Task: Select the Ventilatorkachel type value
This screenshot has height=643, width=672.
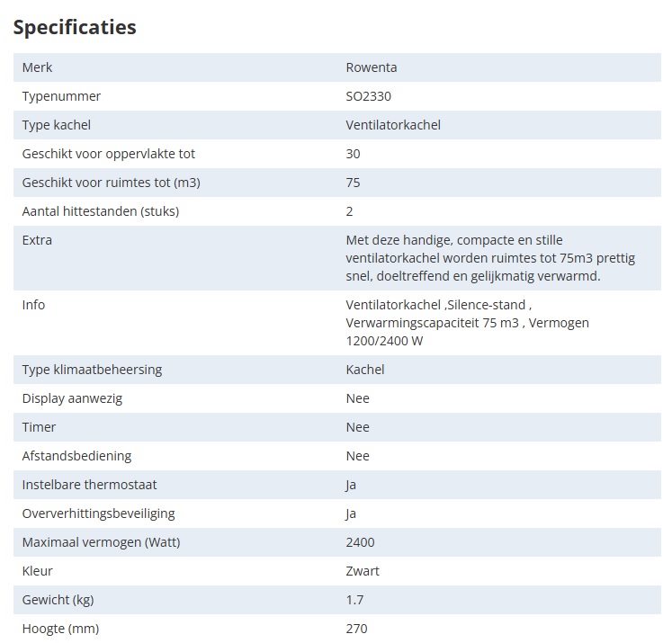Action: point(393,125)
